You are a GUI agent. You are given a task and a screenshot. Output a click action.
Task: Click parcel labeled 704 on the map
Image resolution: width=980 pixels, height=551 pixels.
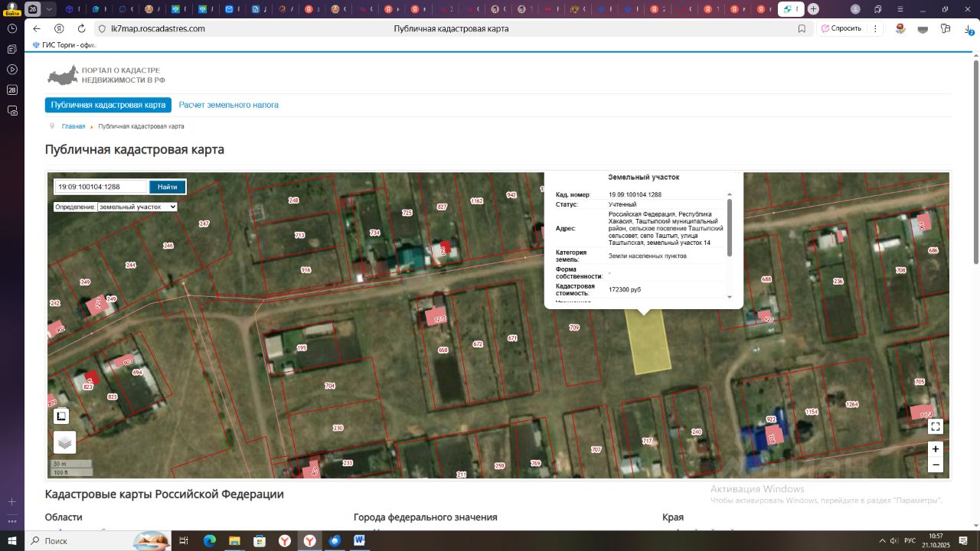tap(330, 386)
